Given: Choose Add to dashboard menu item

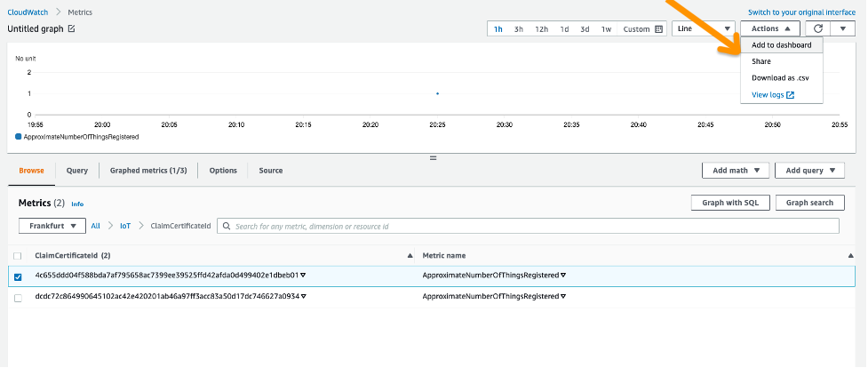Looking at the screenshot, I should click(x=782, y=45).
